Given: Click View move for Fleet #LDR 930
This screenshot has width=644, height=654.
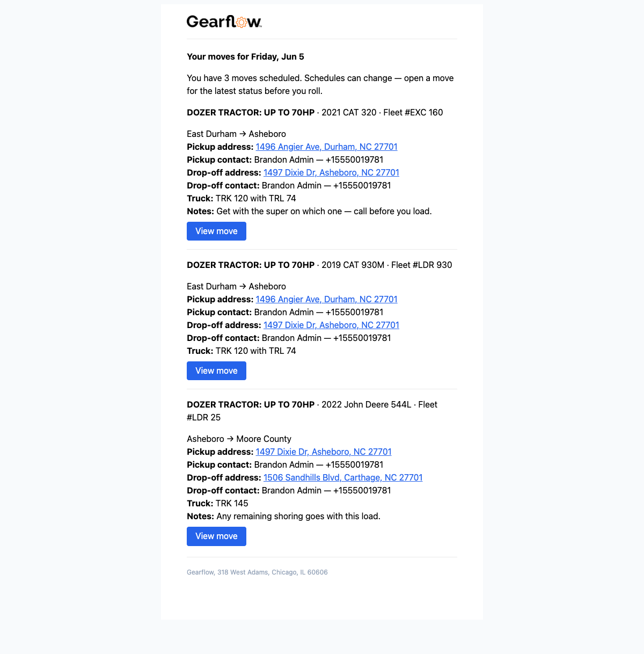Looking at the screenshot, I should 216,370.
